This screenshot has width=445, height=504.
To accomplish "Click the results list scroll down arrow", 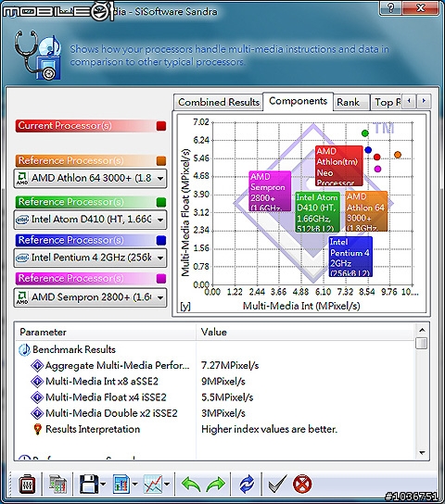I will pos(422,453).
